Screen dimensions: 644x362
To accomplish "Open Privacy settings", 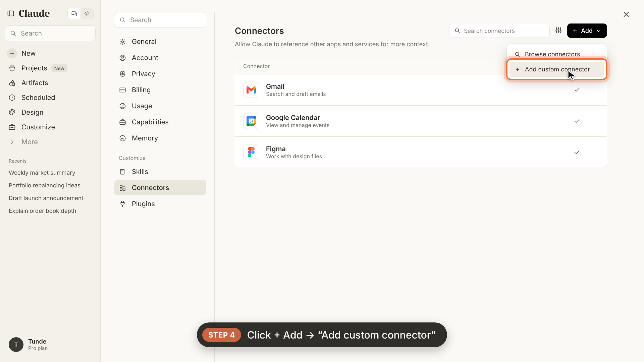I will point(160,74).
